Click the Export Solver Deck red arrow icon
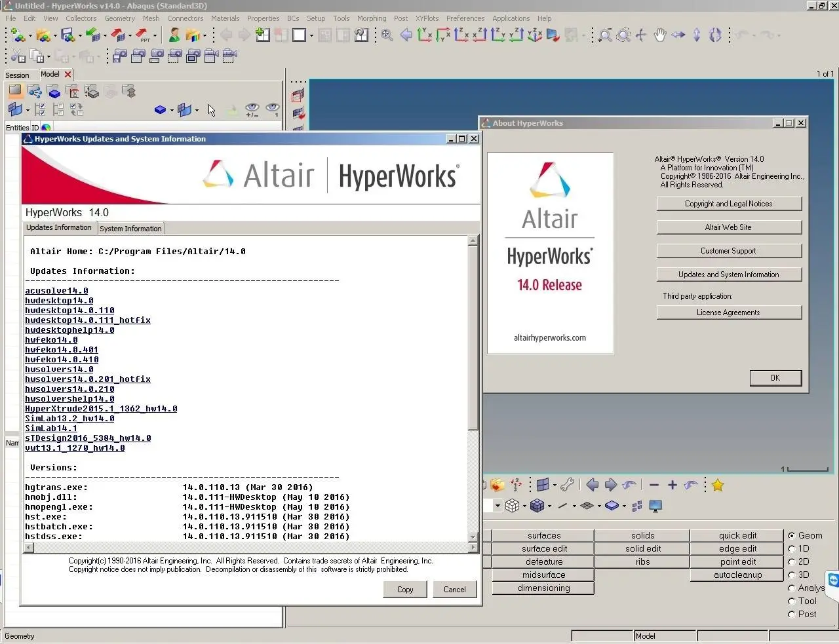Viewport: 839px width, 644px height. click(x=117, y=35)
